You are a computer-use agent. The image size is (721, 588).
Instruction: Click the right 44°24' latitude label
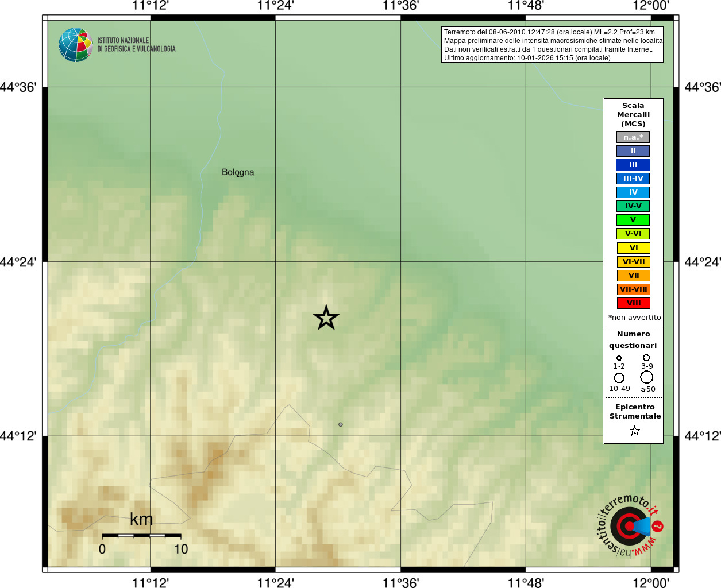703,262
